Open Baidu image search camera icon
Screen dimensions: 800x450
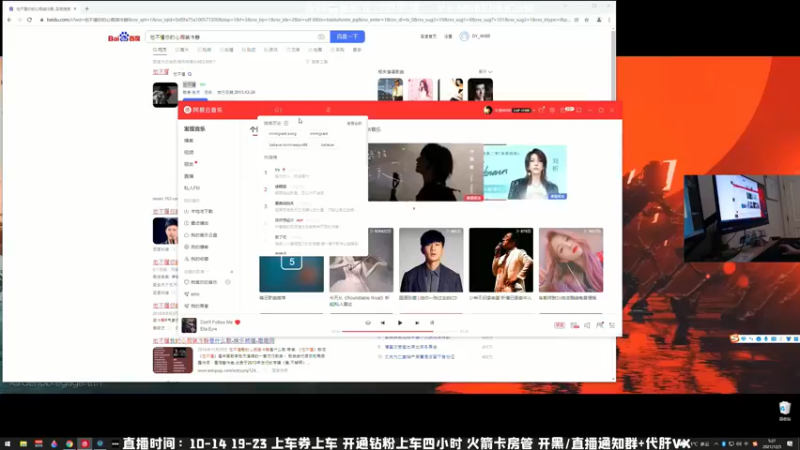[x=321, y=37]
